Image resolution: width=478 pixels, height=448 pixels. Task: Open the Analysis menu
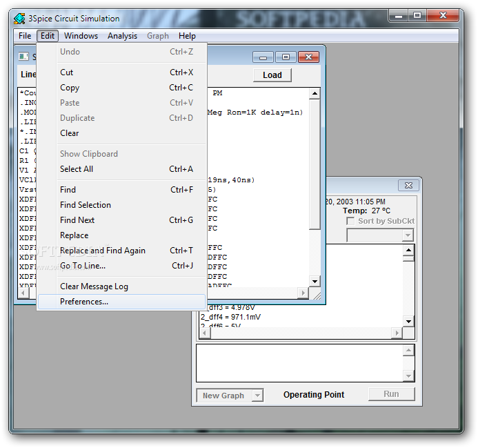click(122, 36)
